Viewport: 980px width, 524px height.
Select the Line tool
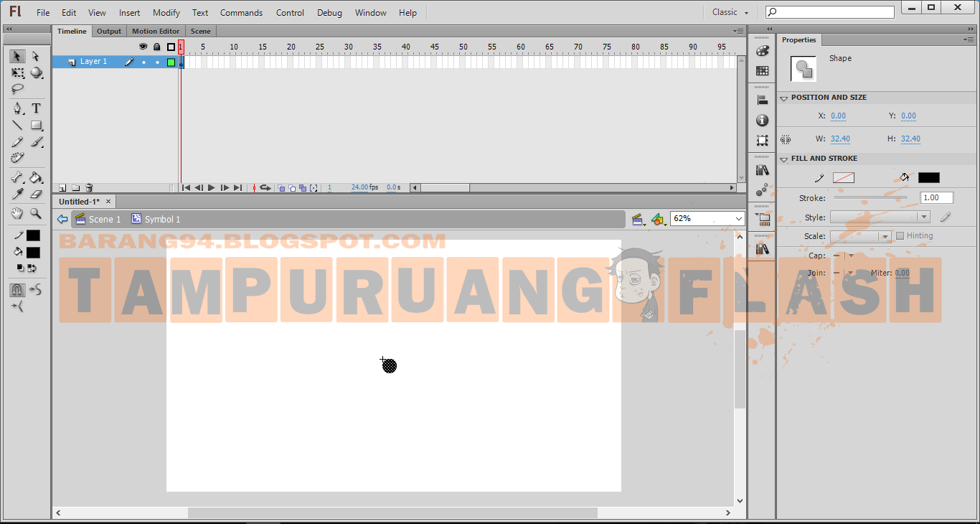[17, 126]
